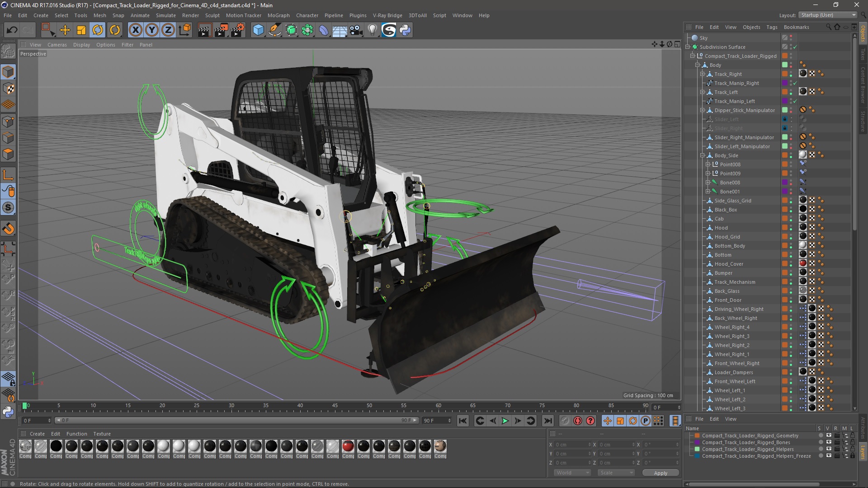
Task: Toggle Track_Manip_Right enable checkmark
Action: click(795, 83)
